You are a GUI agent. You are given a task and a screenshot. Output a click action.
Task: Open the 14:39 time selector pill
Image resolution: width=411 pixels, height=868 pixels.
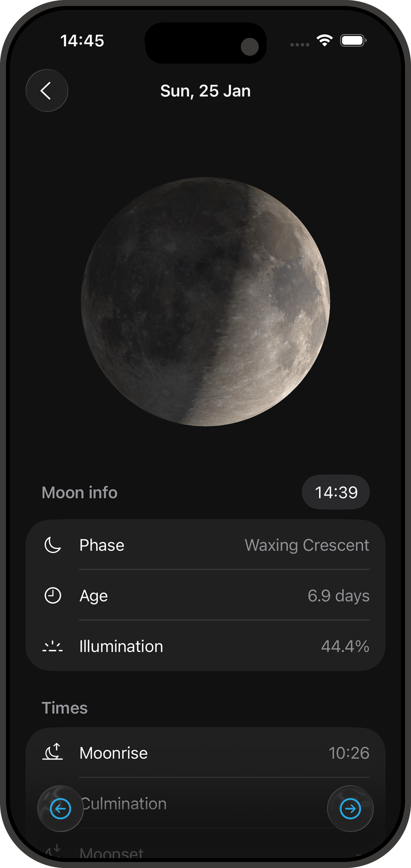(x=335, y=492)
